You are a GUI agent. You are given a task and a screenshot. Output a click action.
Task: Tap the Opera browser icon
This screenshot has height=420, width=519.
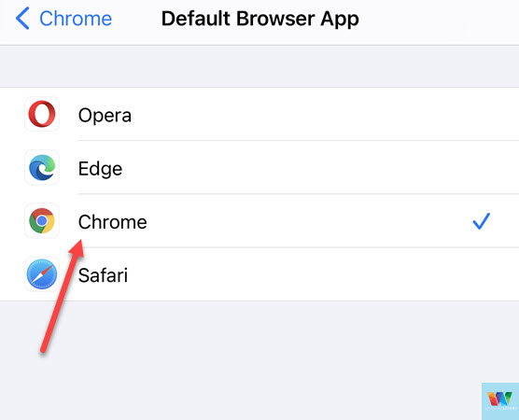pyautogui.click(x=42, y=114)
